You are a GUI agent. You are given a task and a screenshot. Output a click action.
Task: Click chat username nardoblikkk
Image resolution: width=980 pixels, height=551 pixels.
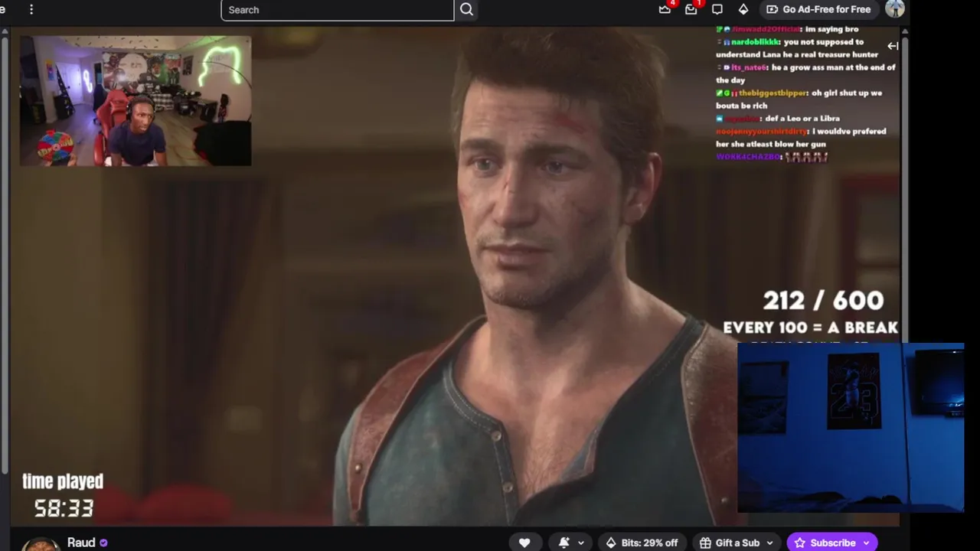[x=756, y=42]
